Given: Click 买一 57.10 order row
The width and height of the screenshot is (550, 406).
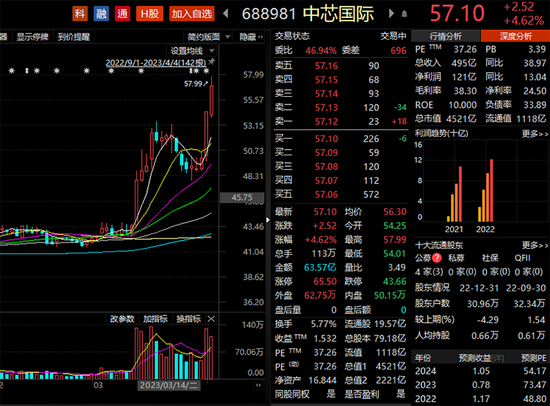Looking at the screenshot, I should pyautogui.click(x=340, y=139).
